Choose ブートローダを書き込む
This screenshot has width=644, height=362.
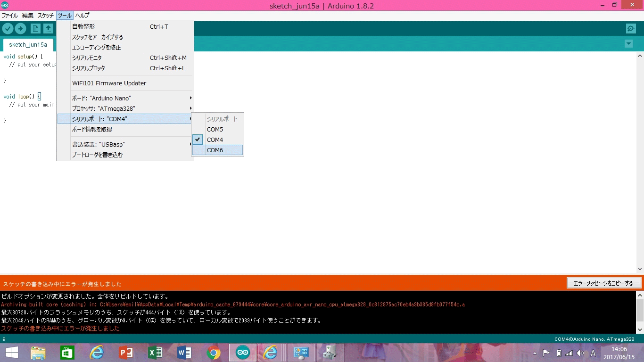point(125,155)
